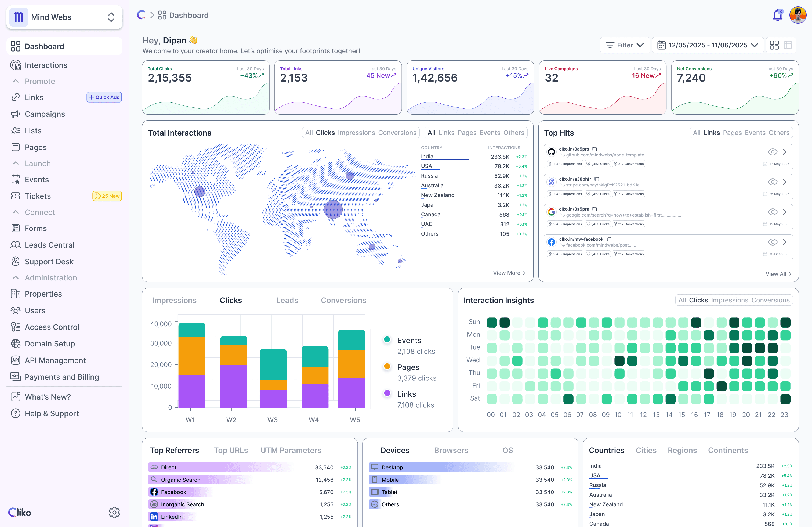The width and height of the screenshot is (812, 527).
Task: Open the notifications bell
Action: (x=777, y=15)
